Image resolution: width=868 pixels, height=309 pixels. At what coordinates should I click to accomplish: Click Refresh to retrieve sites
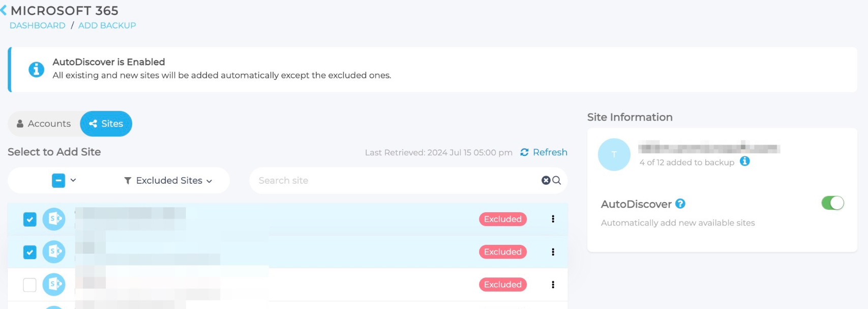544,152
